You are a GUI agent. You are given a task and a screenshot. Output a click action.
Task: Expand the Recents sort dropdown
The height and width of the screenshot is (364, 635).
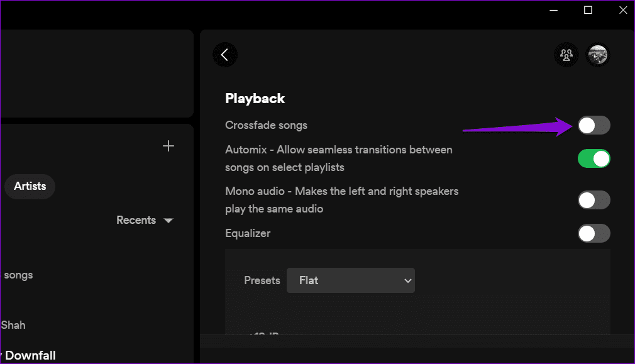(x=145, y=220)
